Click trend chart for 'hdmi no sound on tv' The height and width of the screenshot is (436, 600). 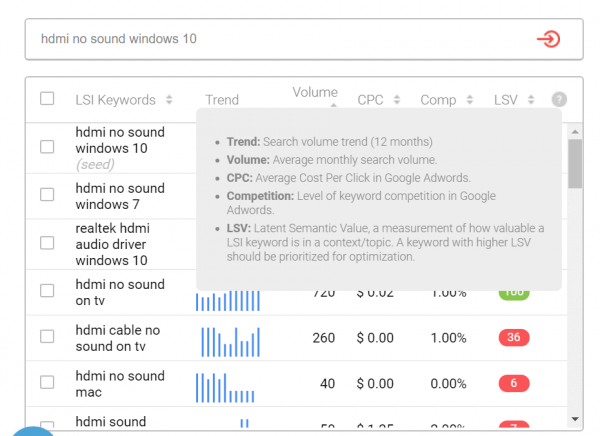point(228,300)
